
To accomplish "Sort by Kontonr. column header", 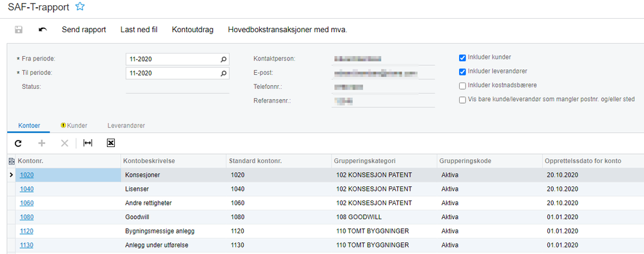I will (x=68, y=161).
